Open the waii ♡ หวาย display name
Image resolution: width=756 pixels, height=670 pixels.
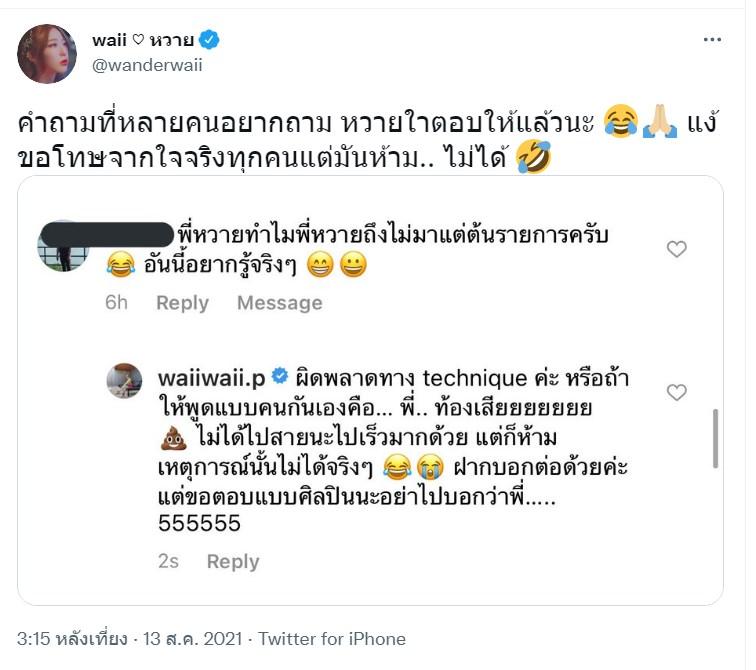coord(143,40)
